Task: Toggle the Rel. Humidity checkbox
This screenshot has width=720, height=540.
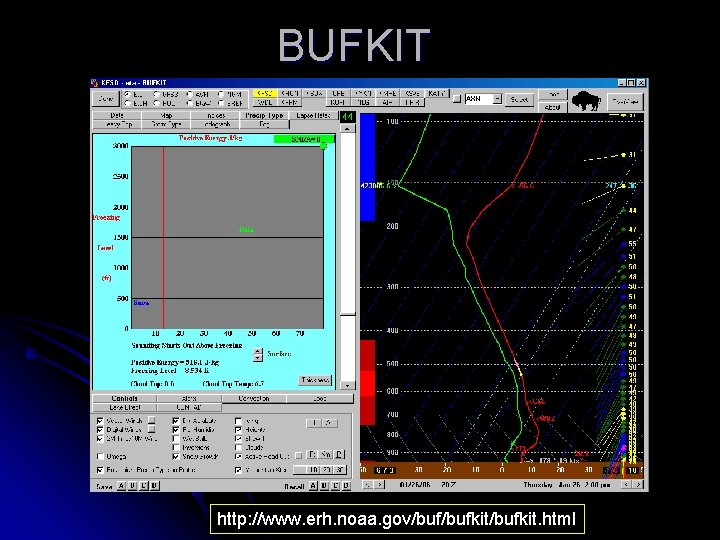Action: pyautogui.click(x=176, y=430)
